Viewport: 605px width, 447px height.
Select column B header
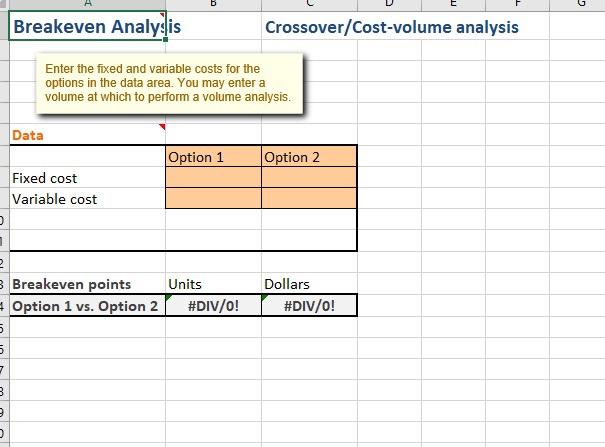tap(213, 5)
